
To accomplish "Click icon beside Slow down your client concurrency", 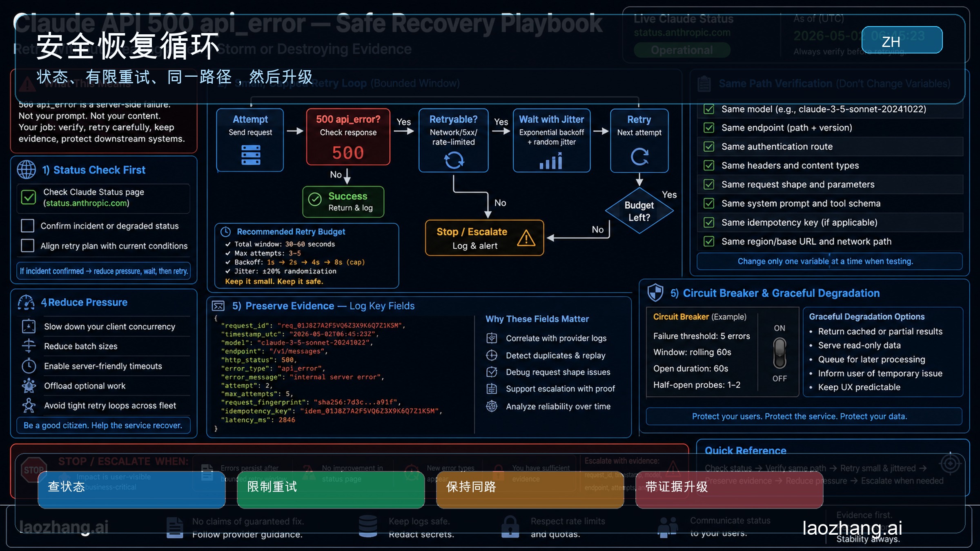I will [29, 327].
